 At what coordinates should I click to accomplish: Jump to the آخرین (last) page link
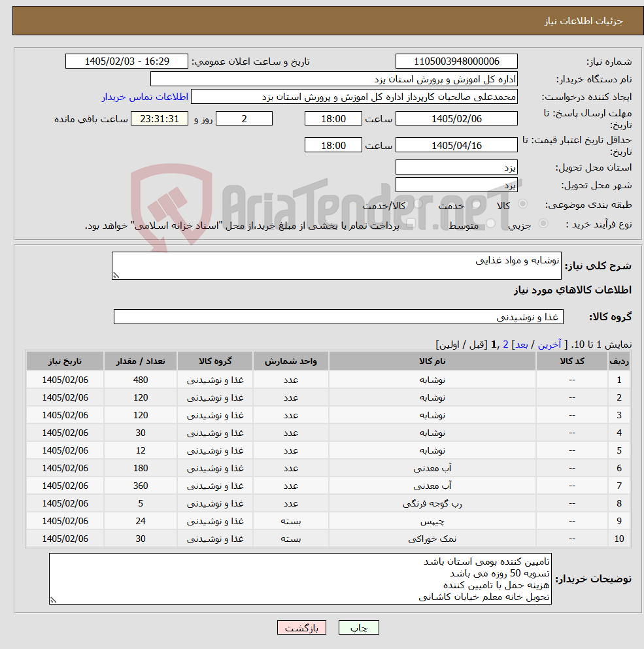click(x=549, y=344)
